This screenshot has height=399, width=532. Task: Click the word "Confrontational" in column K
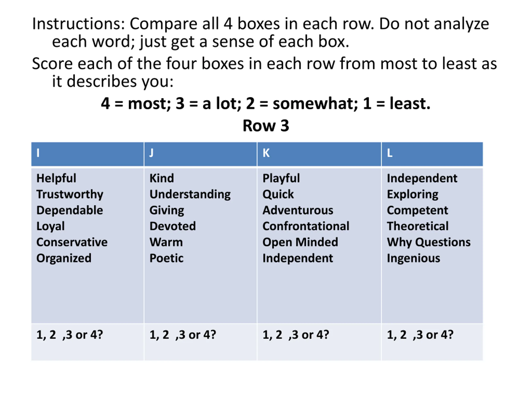coord(306,226)
